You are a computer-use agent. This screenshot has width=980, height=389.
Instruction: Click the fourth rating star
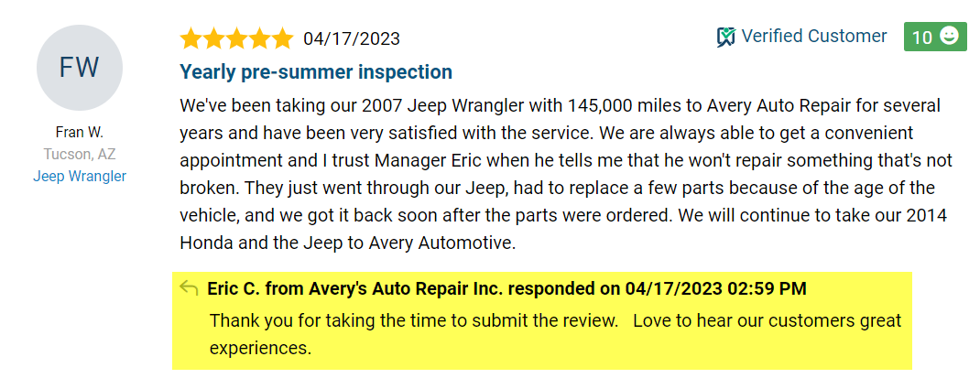pyautogui.click(x=260, y=38)
